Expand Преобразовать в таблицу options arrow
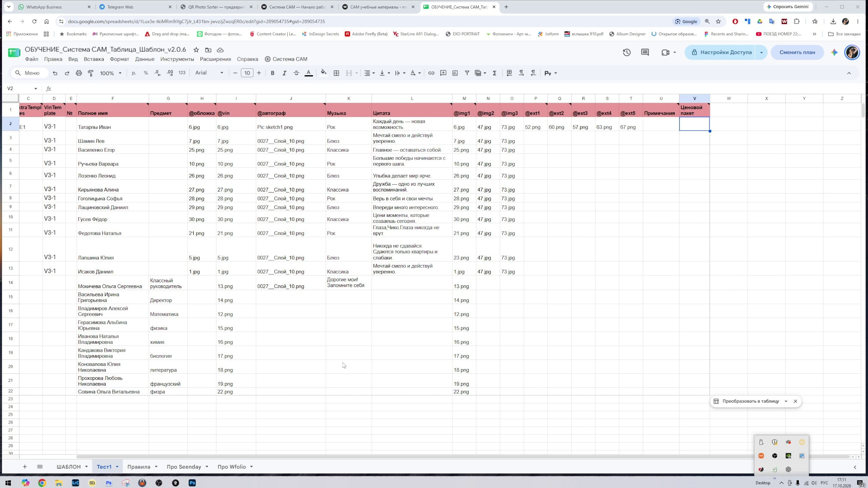Viewport: 868px width, 488px height. [786, 401]
